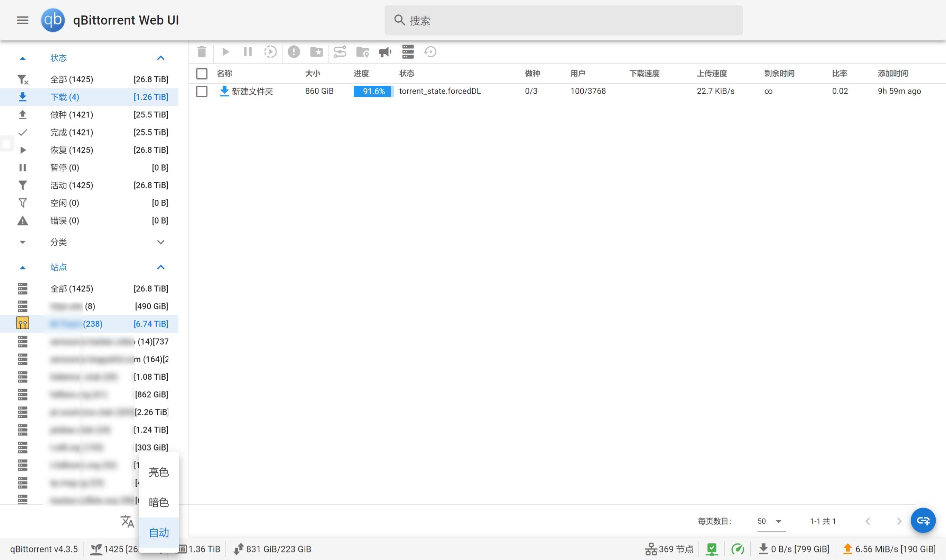
Task: Click the green connection status icon
Action: point(712,549)
